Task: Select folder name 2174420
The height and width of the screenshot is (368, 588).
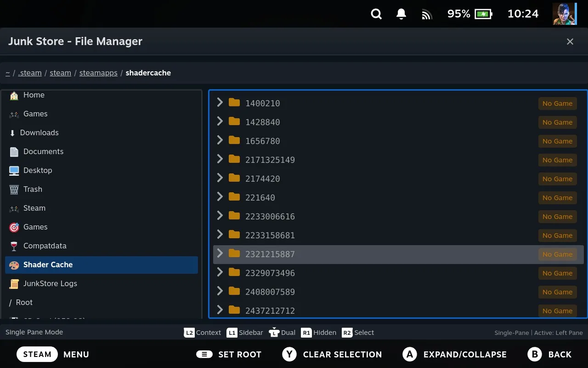Action: point(263,179)
